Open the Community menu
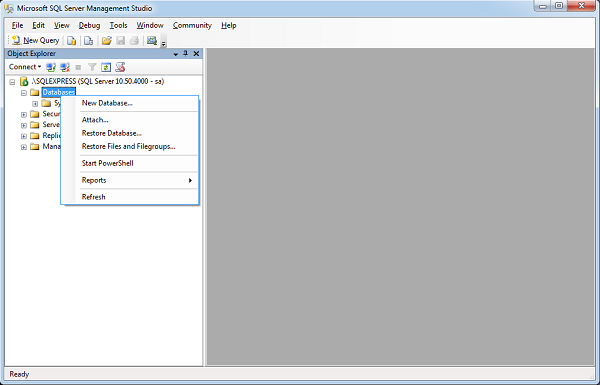 point(192,26)
